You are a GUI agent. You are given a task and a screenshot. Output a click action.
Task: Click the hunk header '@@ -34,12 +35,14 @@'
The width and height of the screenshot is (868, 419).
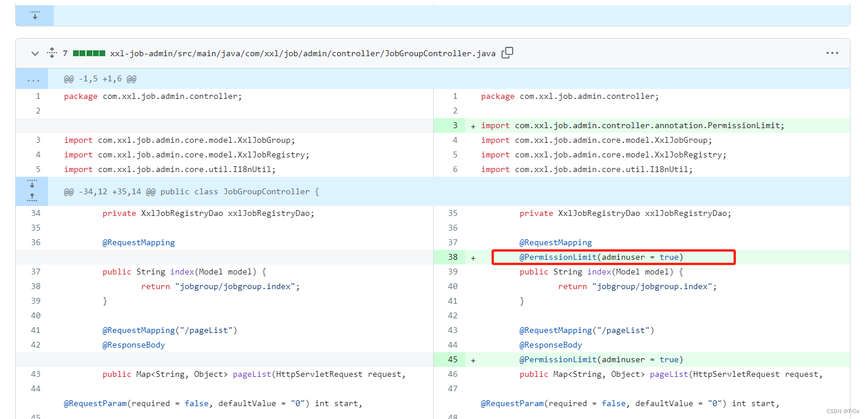tap(191, 191)
